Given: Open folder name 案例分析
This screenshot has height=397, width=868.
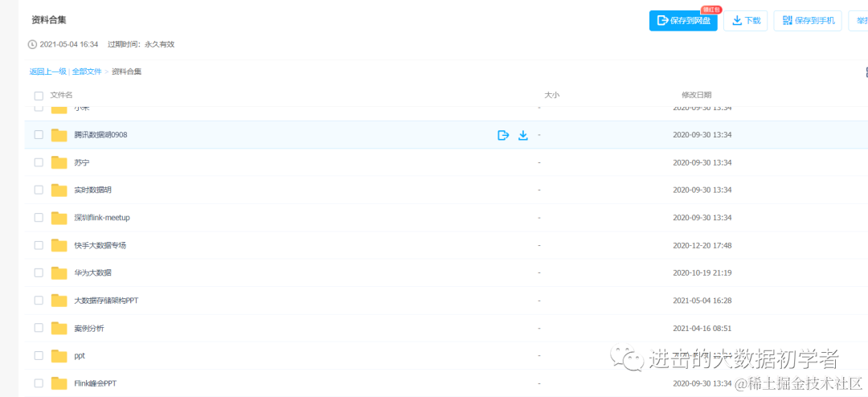Looking at the screenshot, I should click(x=89, y=329).
